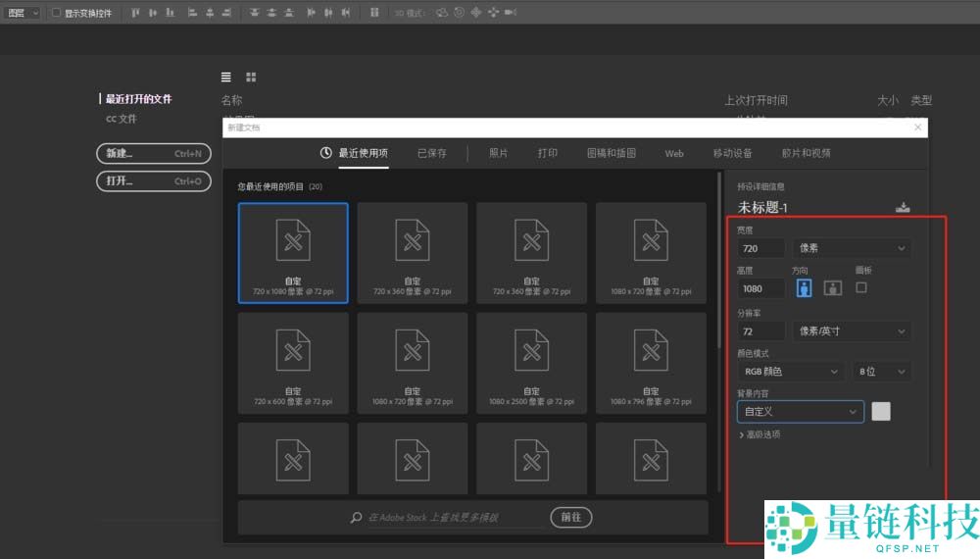Toggle 显示变换控件 checkbox

pyautogui.click(x=56, y=13)
